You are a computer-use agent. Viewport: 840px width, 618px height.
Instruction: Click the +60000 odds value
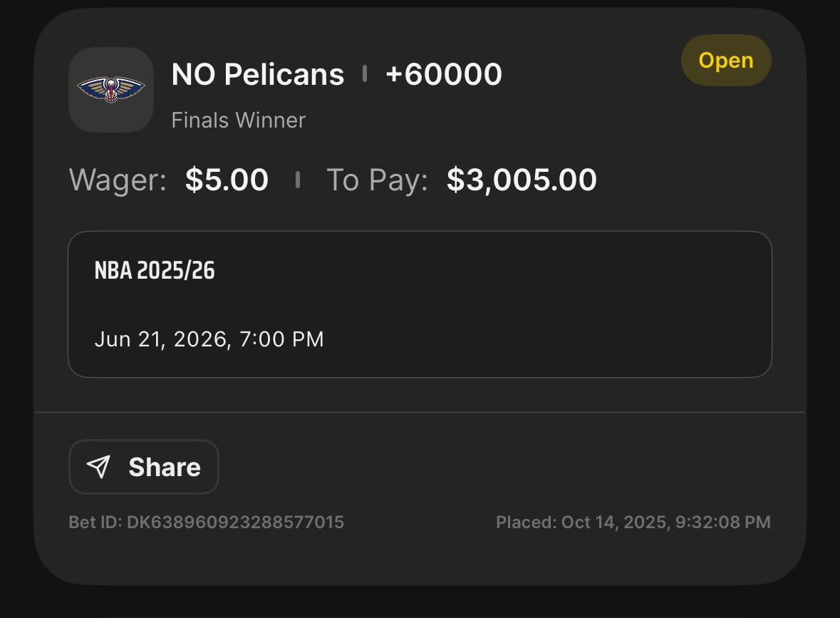443,74
